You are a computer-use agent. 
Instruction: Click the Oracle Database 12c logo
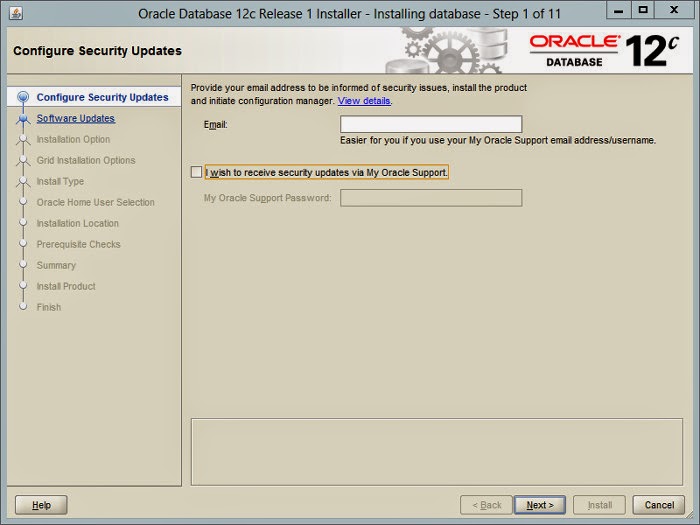coord(604,50)
